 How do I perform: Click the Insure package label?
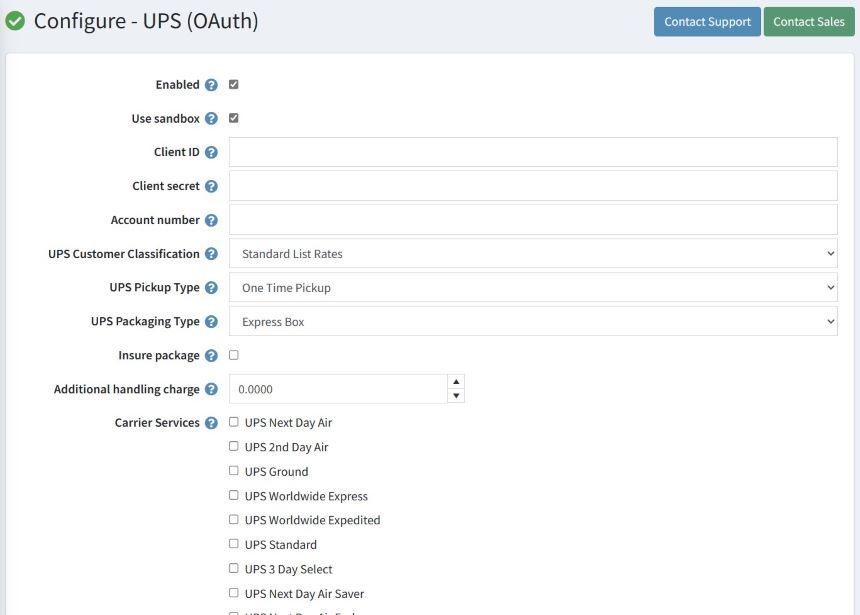tap(159, 356)
